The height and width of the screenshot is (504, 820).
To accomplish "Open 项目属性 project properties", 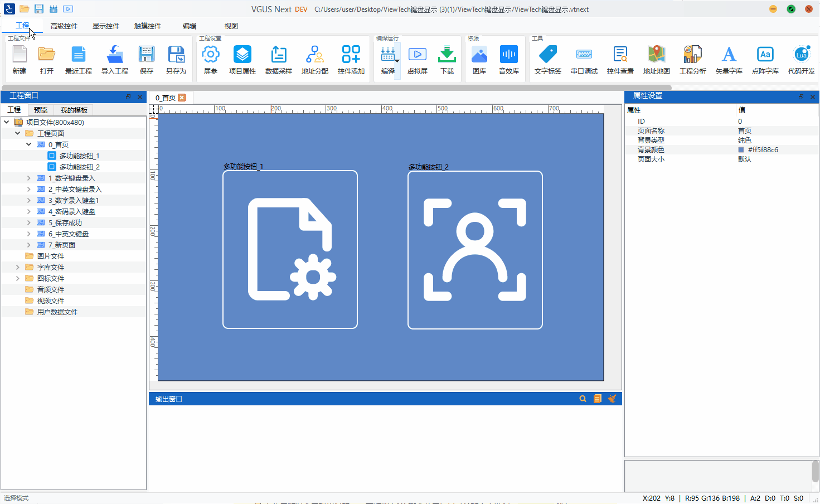I will [x=242, y=60].
